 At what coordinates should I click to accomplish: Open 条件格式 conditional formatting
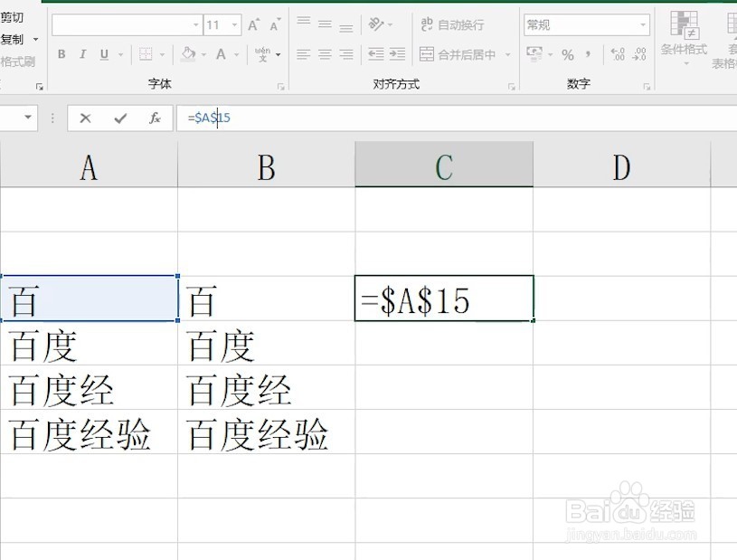(684, 39)
